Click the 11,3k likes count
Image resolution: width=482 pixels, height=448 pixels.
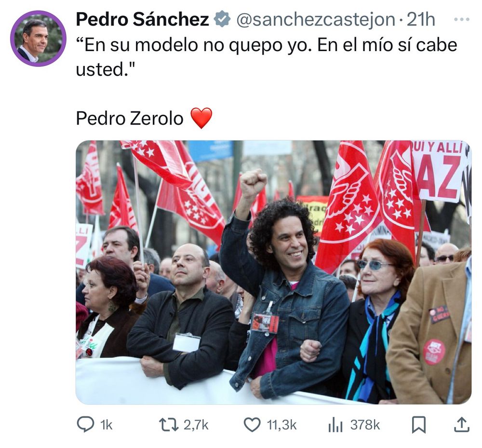(x=281, y=425)
